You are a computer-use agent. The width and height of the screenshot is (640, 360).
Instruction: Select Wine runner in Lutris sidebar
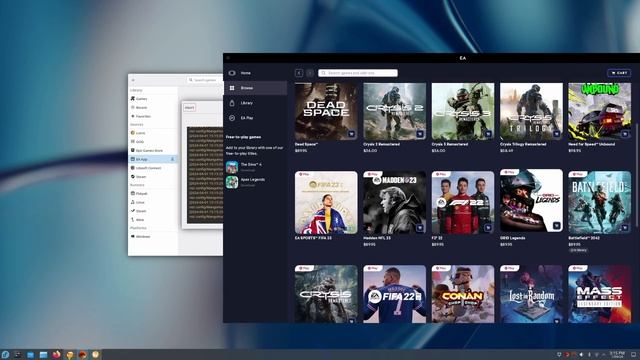pos(153,220)
